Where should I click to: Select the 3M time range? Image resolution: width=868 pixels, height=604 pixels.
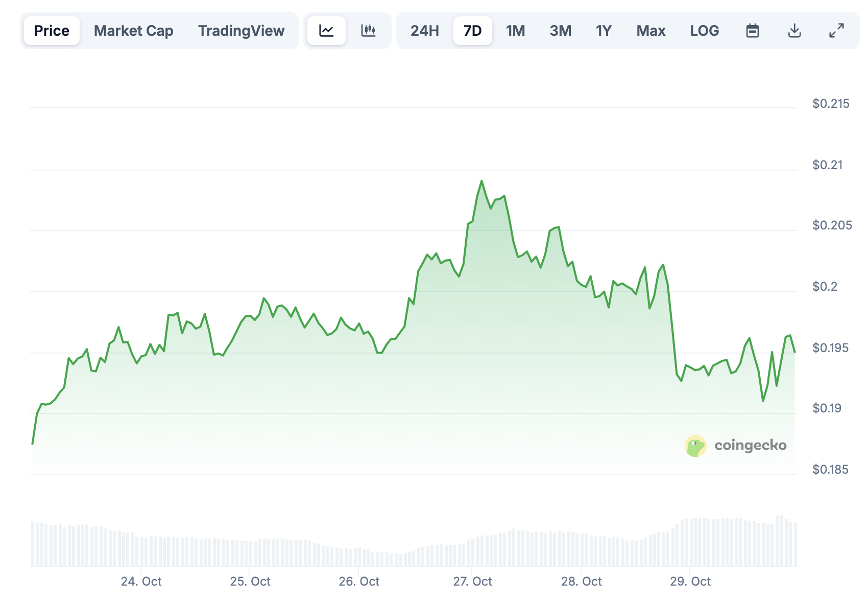pos(560,31)
